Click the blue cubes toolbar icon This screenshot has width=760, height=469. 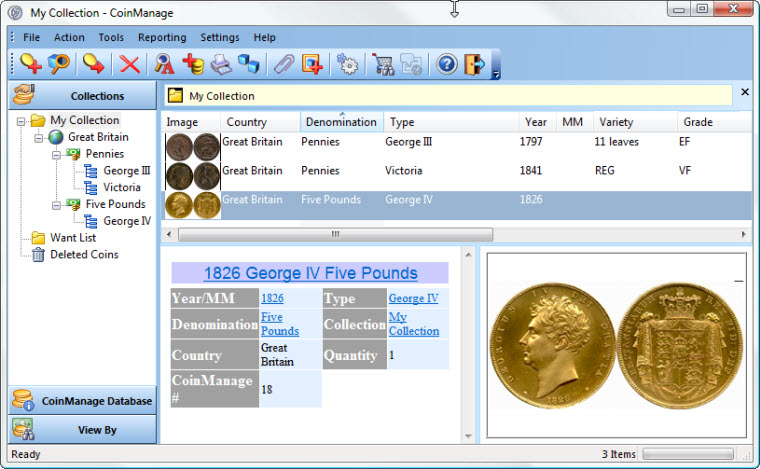[249, 64]
